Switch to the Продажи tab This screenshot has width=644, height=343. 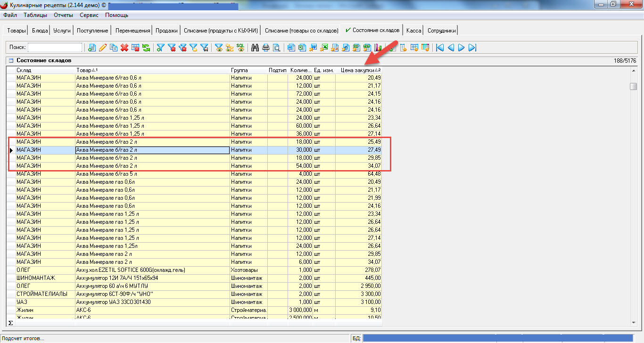tap(167, 31)
